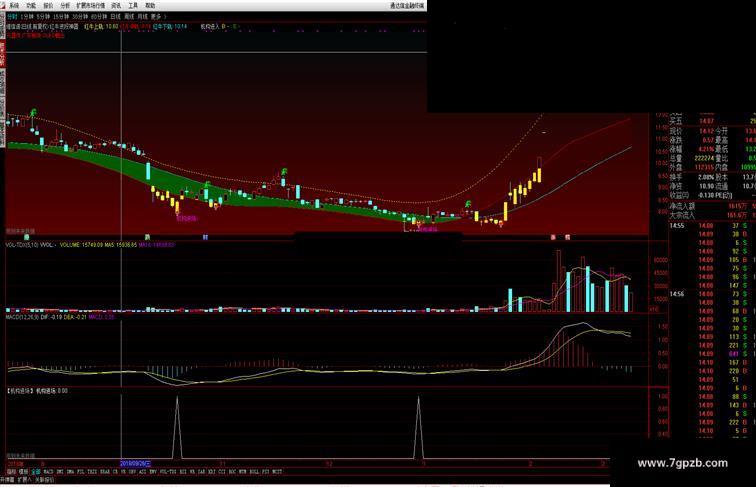
Task: Click the 14:56 tick time entry
Action: [677, 294]
